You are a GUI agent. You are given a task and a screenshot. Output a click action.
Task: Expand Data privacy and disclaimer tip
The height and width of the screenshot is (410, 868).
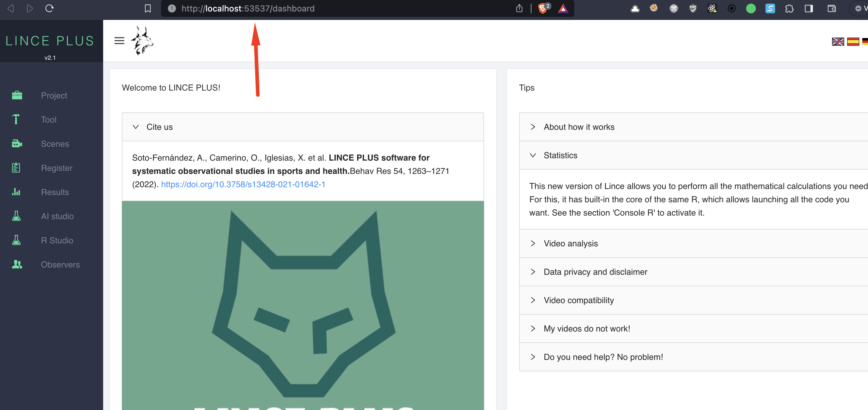point(694,272)
